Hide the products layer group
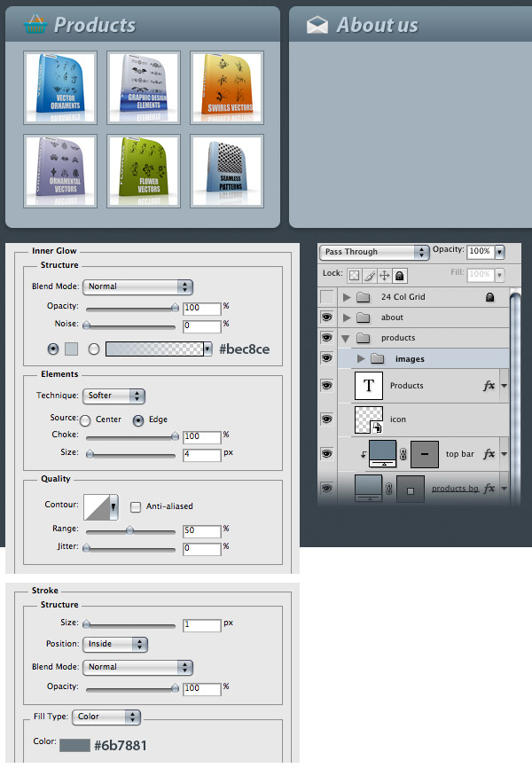Image resolution: width=532 pixels, height=776 pixels. 327,338
